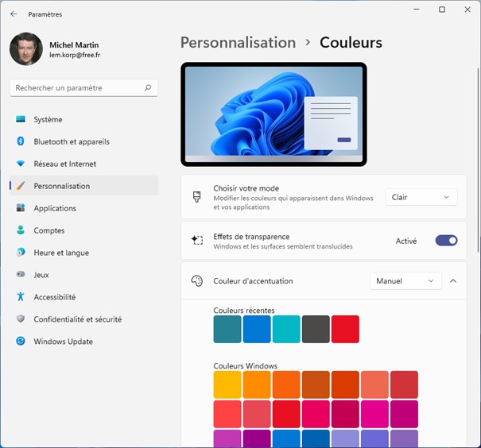Screen dimensions: 481x448
Task: Click the Comptes person icon
Action: [21, 230]
